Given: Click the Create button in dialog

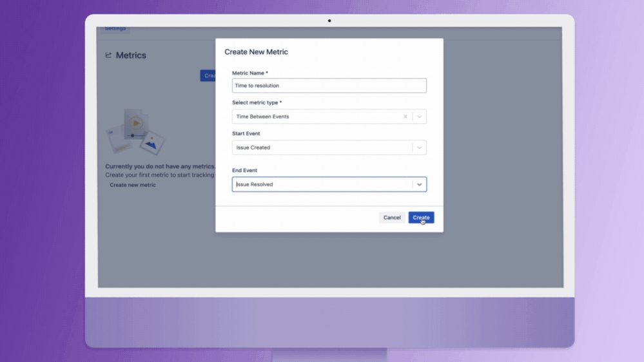Looking at the screenshot, I should coord(421,218).
